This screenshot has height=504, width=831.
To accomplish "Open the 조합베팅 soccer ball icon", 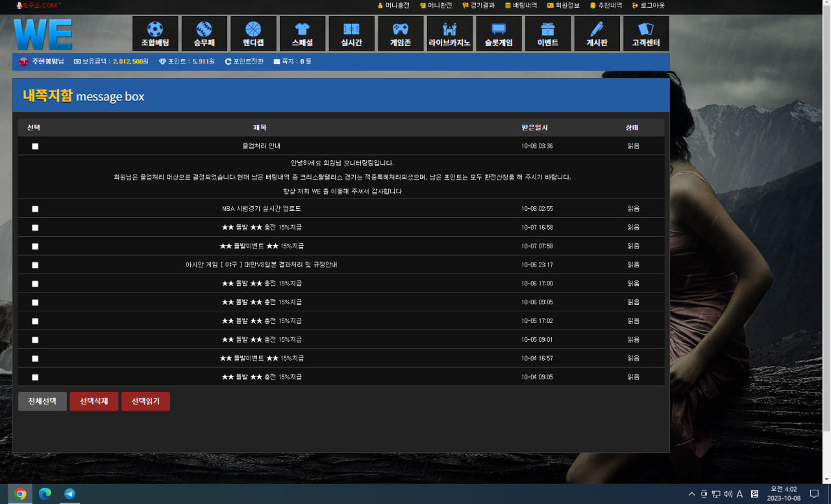I will [155, 29].
